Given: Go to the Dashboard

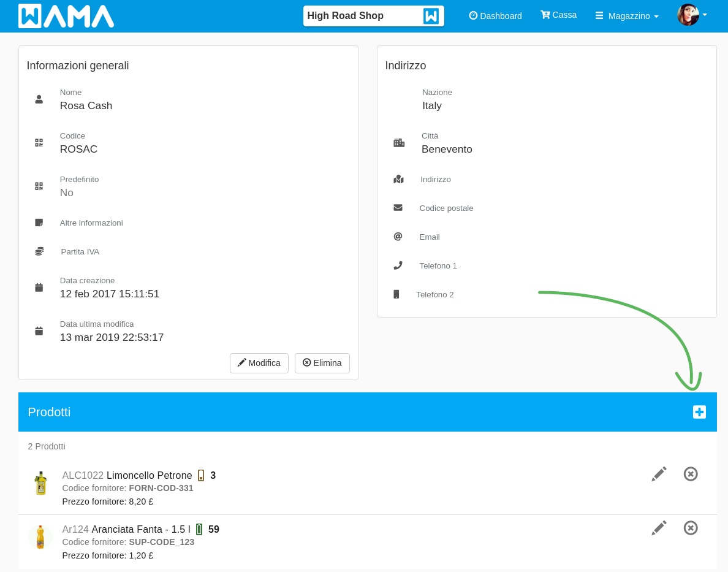Looking at the screenshot, I should click(495, 16).
